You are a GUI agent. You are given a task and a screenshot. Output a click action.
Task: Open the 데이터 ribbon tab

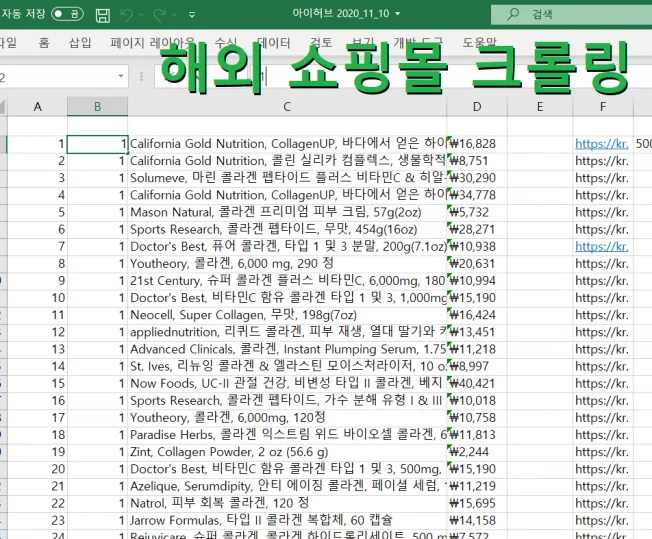click(273, 42)
